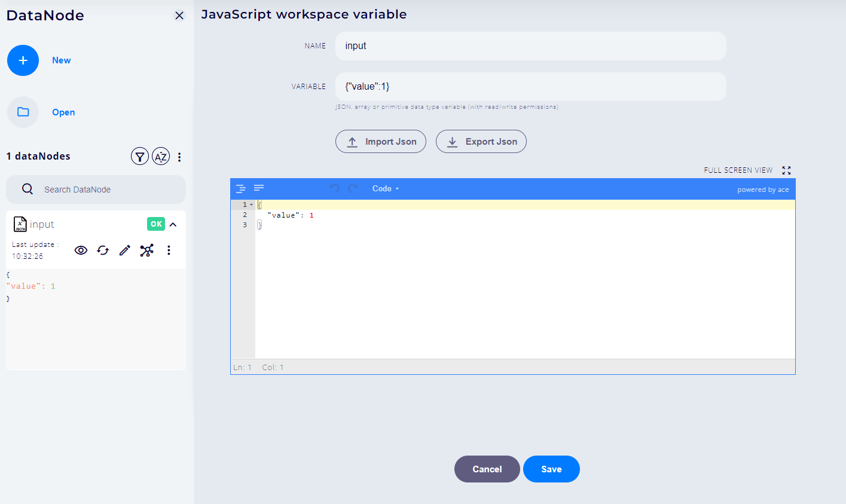846x504 pixels.
Task: Save the JavaScript workspace variable
Action: 551,469
